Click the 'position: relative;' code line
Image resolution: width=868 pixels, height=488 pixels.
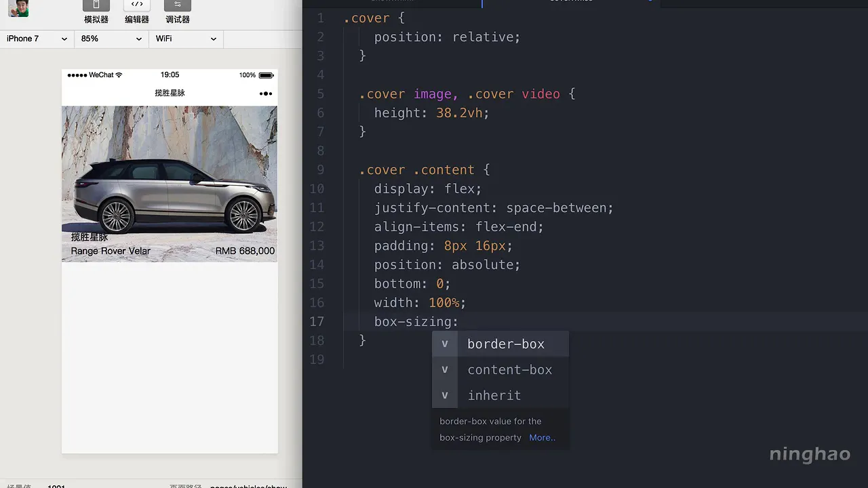pyautogui.click(x=447, y=37)
